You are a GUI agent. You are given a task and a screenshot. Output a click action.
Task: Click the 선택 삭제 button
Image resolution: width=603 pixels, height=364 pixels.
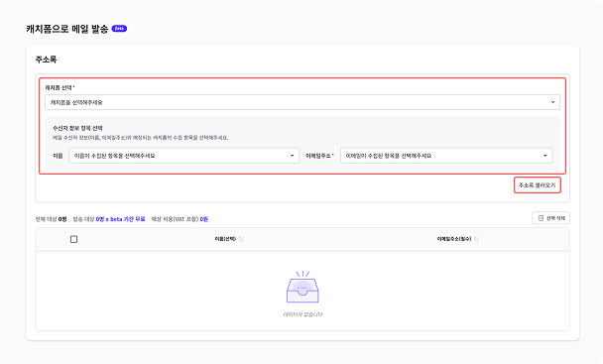pos(550,218)
